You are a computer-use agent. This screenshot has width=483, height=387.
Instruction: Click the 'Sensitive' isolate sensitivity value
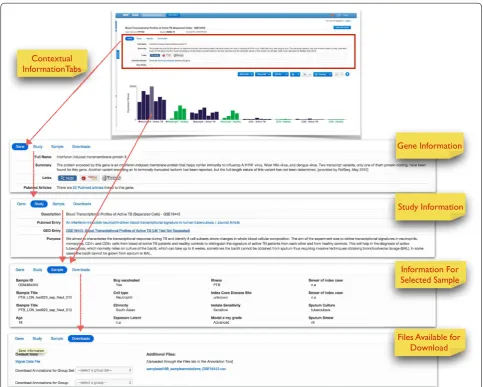220,310
